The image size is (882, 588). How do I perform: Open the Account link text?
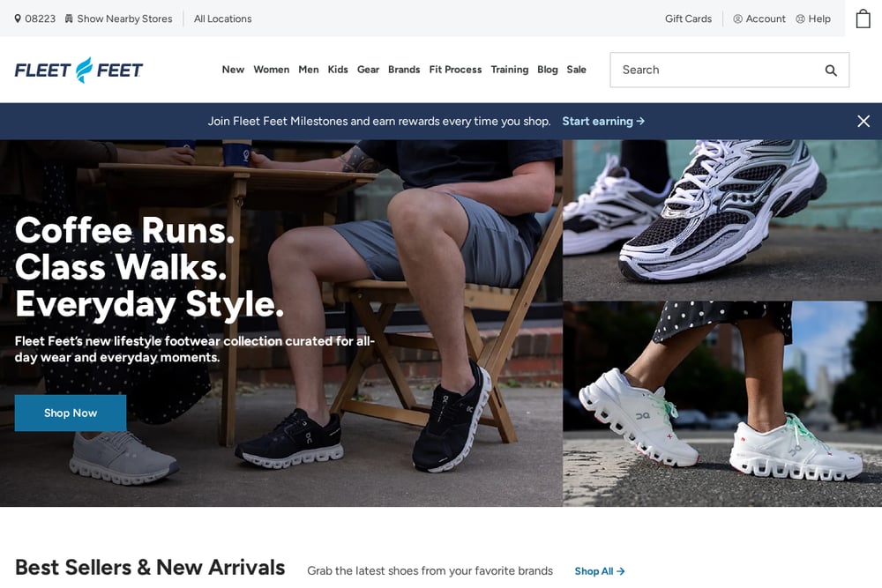click(766, 19)
